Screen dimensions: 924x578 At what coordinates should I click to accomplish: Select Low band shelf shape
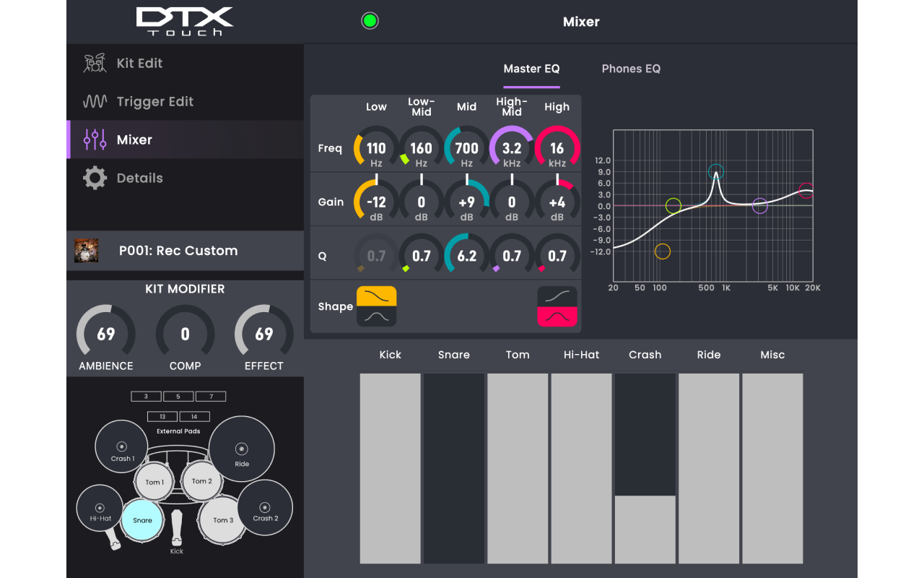coord(377,296)
